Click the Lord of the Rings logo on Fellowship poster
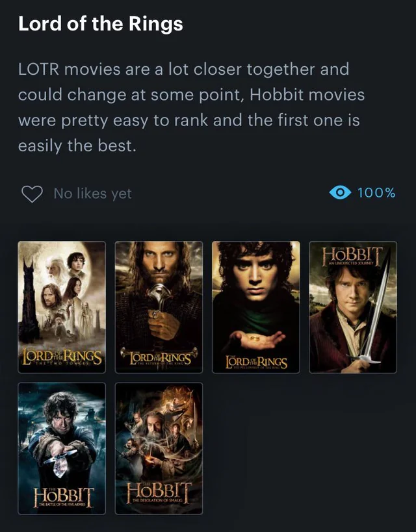This screenshot has height=532, width=416. [x=256, y=362]
